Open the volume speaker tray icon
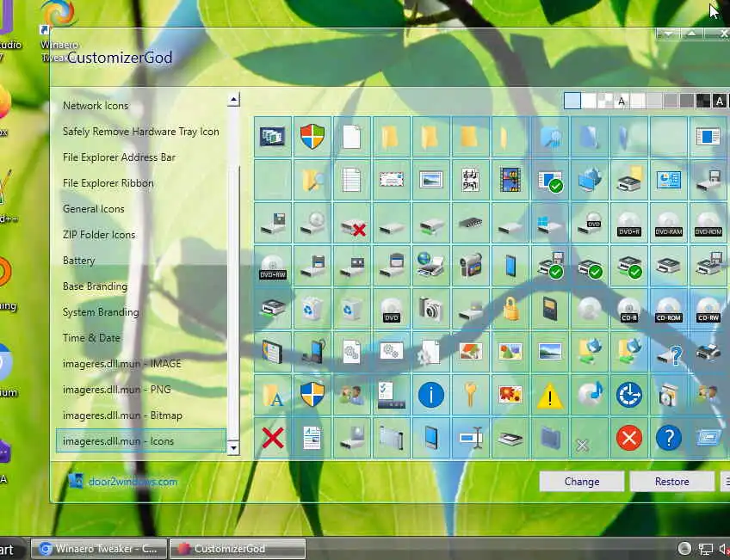This screenshot has height=560, width=730. pyautogui.click(x=725, y=550)
